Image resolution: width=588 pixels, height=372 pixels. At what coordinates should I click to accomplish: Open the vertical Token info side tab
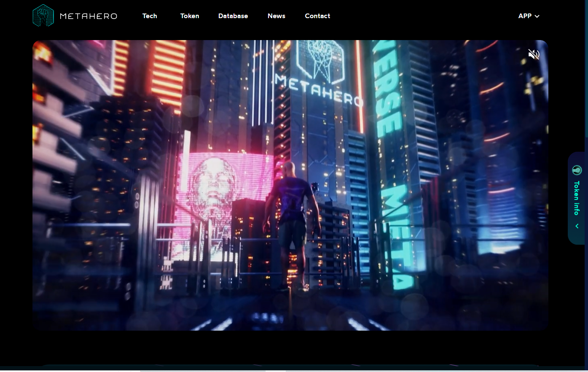(x=577, y=198)
